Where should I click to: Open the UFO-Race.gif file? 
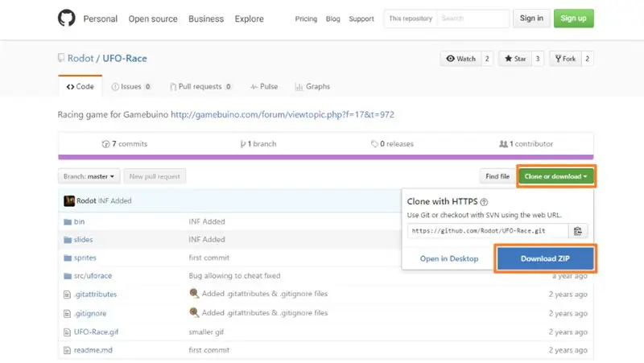pyautogui.click(x=96, y=332)
